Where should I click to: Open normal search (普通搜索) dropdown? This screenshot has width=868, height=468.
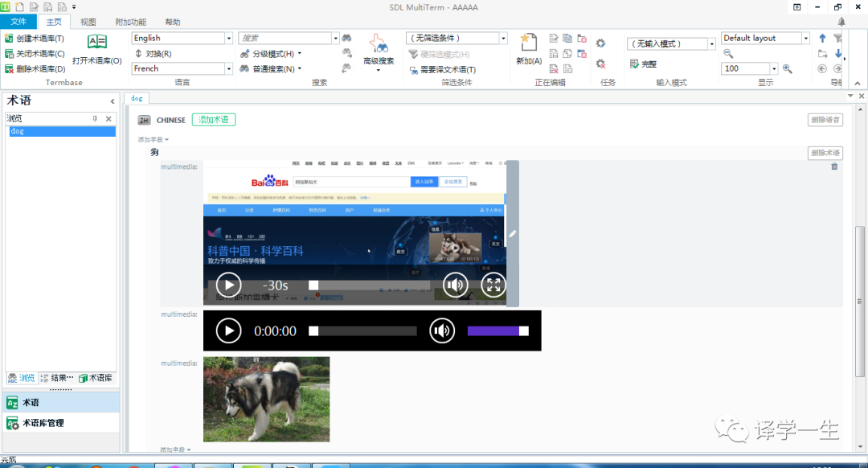point(271,69)
